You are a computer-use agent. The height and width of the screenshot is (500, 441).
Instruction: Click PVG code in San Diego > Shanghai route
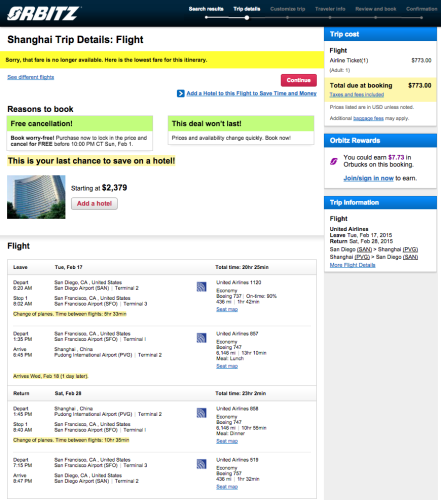click(410, 249)
